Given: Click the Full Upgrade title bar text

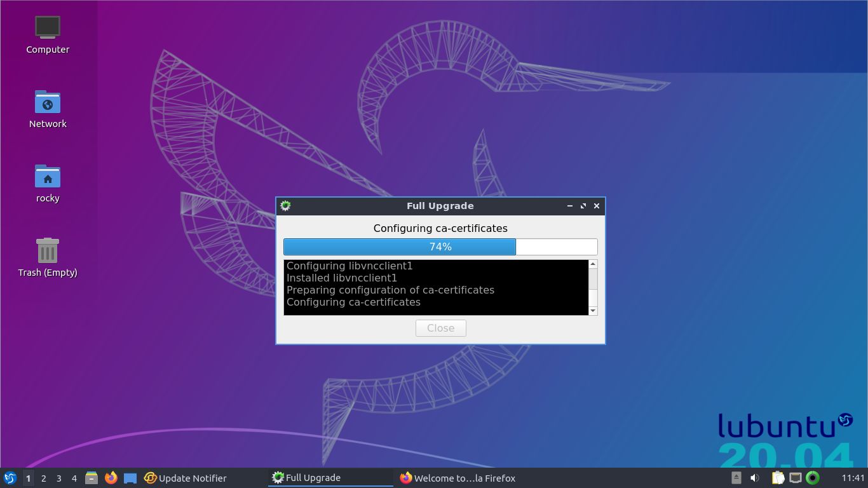Looking at the screenshot, I should point(440,206).
